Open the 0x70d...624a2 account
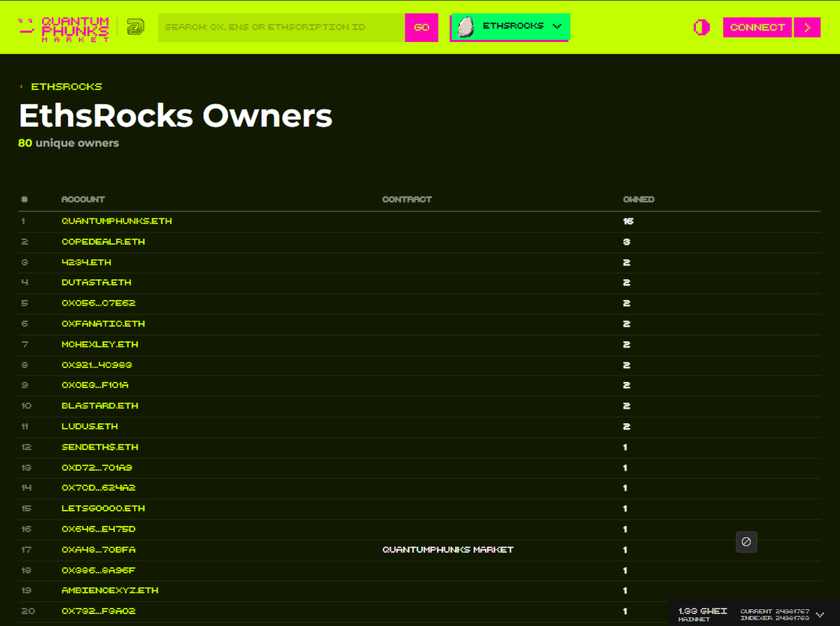Viewport: 840px width, 626px height. pyautogui.click(x=97, y=488)
